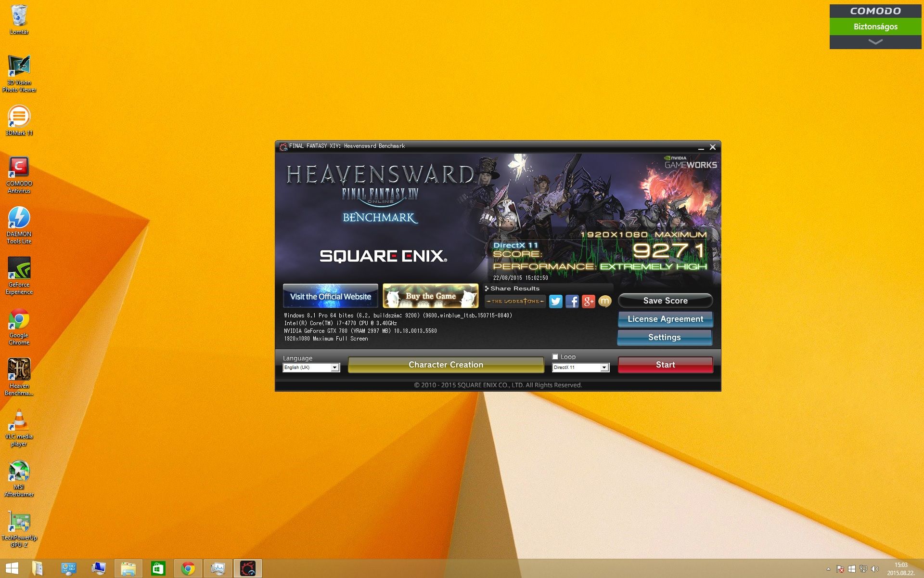Launch 3D Vision Photo Viewer shortcut
This screenshot has width=924, height=578.
[x=19, y=73]
